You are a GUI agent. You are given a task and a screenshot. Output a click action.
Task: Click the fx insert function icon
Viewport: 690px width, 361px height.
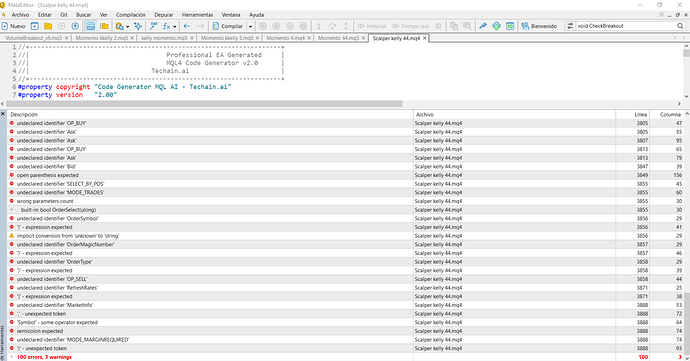pyautogui.click(x=166, y=26)
